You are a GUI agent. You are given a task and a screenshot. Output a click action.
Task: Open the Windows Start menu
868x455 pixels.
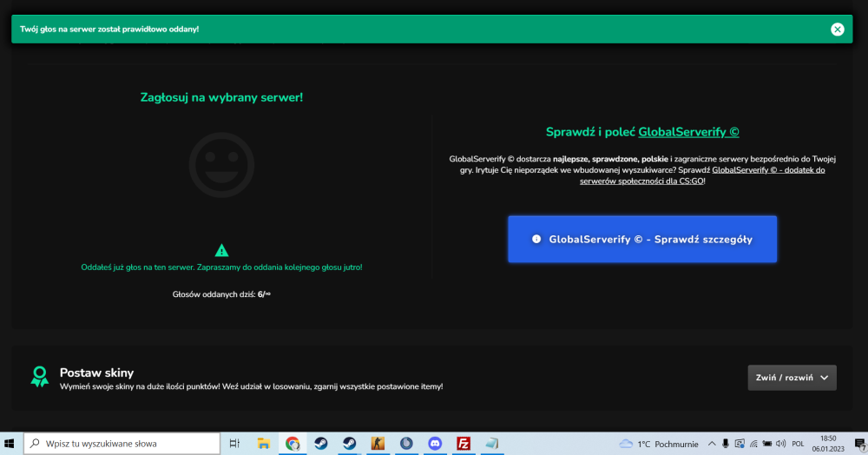point(10,444)
